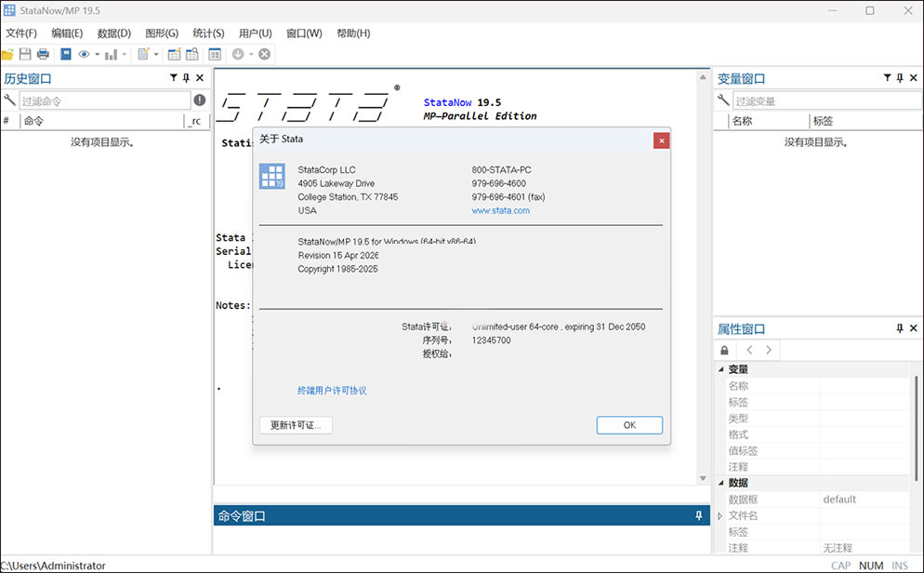Expand the 文件名 property row
The width and height of the screenshot is (924, 573).
click(x=720, y=516)
